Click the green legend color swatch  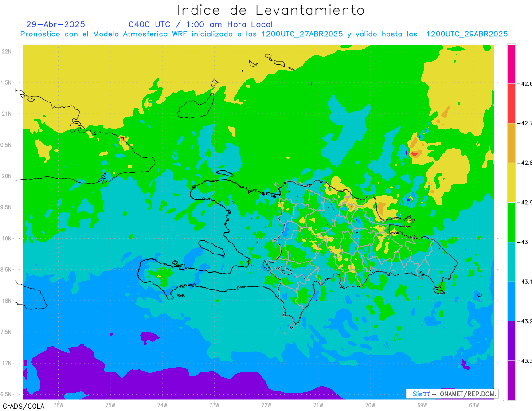point(511,222)
